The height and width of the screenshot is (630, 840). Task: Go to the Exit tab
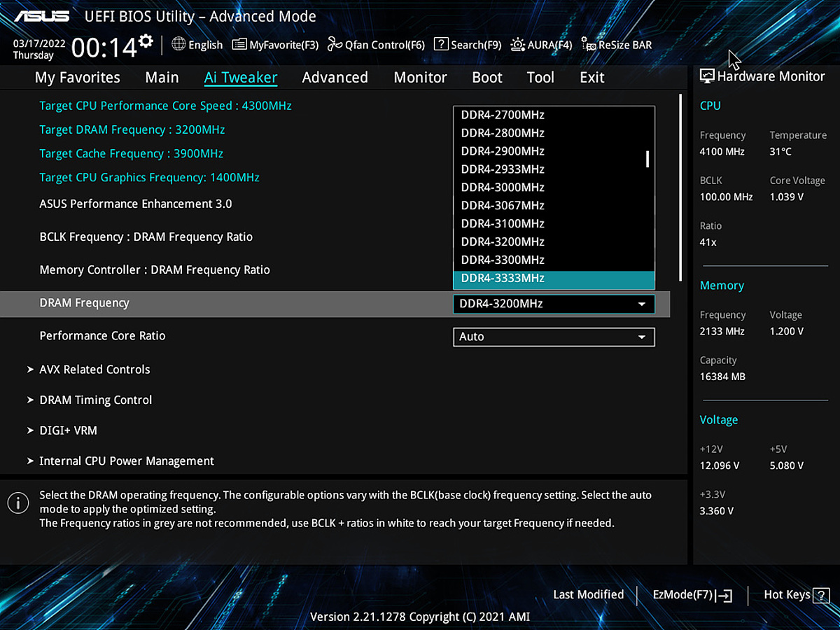pyautogui.click(x=592, y=78)
